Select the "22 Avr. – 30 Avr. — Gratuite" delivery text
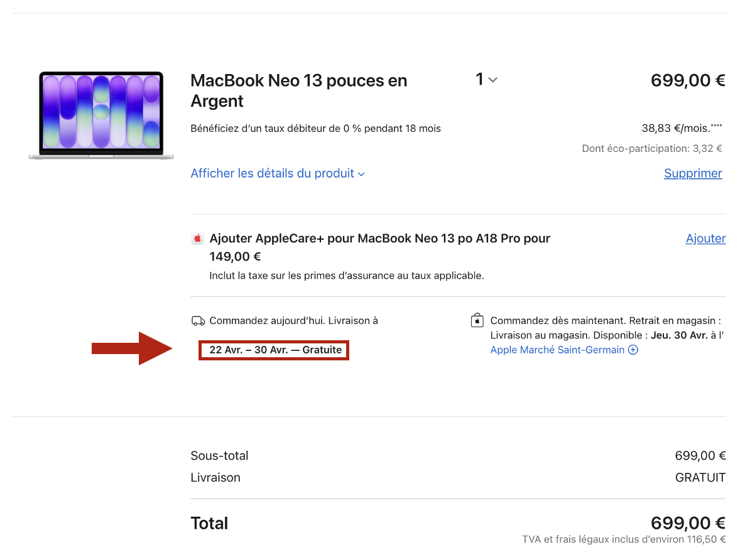This screenshot has height=560, width=745. (275, 350)
